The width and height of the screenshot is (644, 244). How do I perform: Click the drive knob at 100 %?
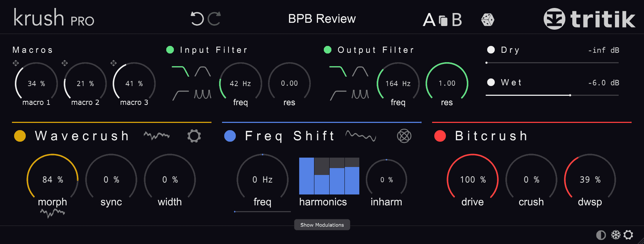pos(473,179)
